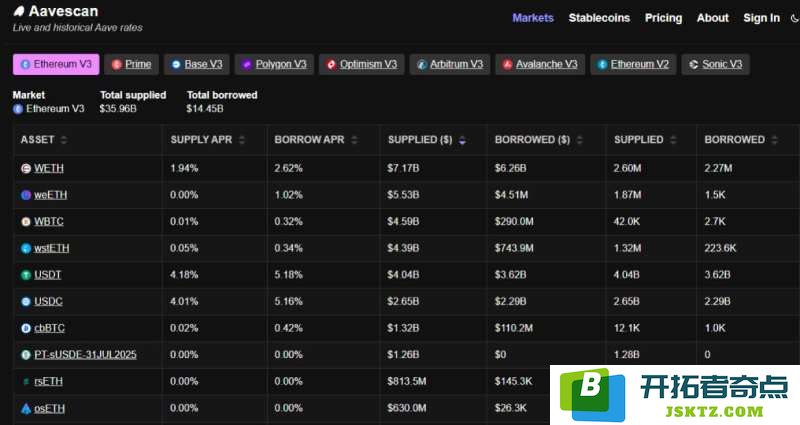
Task: Switch to the Prime market tab
Action: click(132, 64)
